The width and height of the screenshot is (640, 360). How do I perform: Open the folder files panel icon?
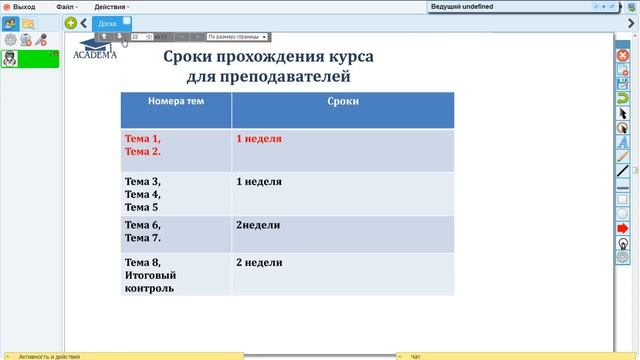tap(29, 24)
